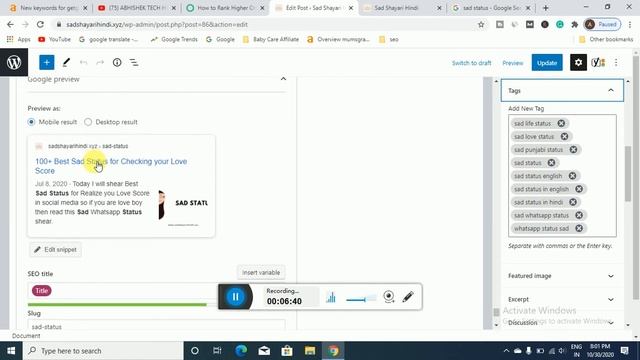The width and height of the screenshot is (640, 360).
Task: Bookmark this page with star icon
Action: pyautogui.click(x=481, y=24)
